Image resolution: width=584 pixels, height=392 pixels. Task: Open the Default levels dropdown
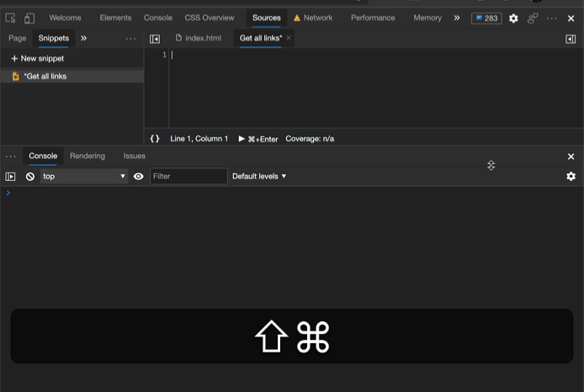pyautogui.click(x=259, y=176)
